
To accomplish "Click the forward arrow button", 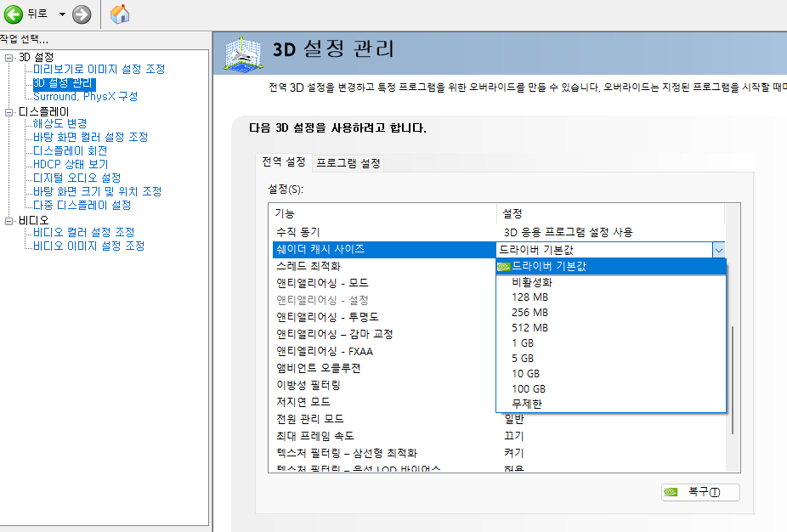I will click(x=82, y=14).
